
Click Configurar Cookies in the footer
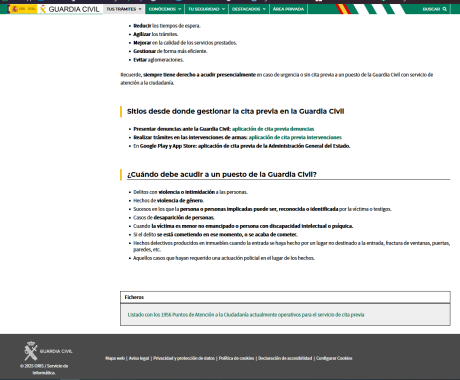pos(334,358)
